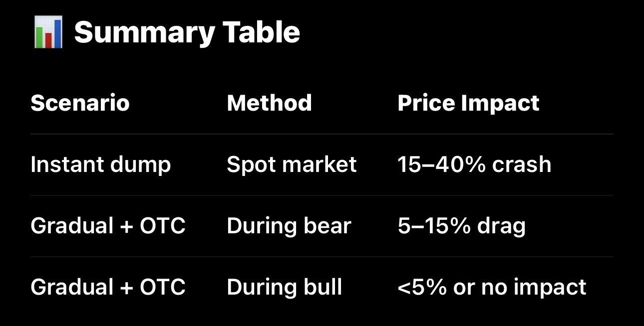Click Gradual + OTC in the bull row
This screenshot has height=326, width=644.
pyautogui.click(x=108, y=287)
